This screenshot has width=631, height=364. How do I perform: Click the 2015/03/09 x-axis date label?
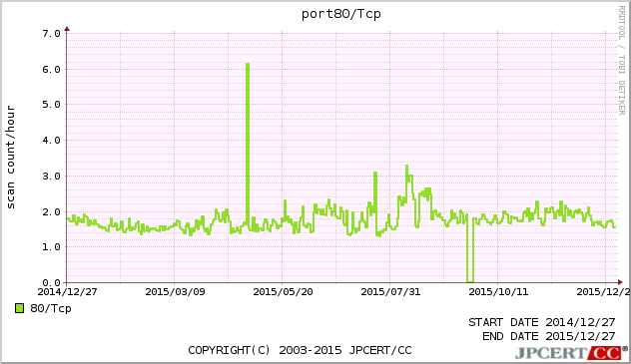175,291
